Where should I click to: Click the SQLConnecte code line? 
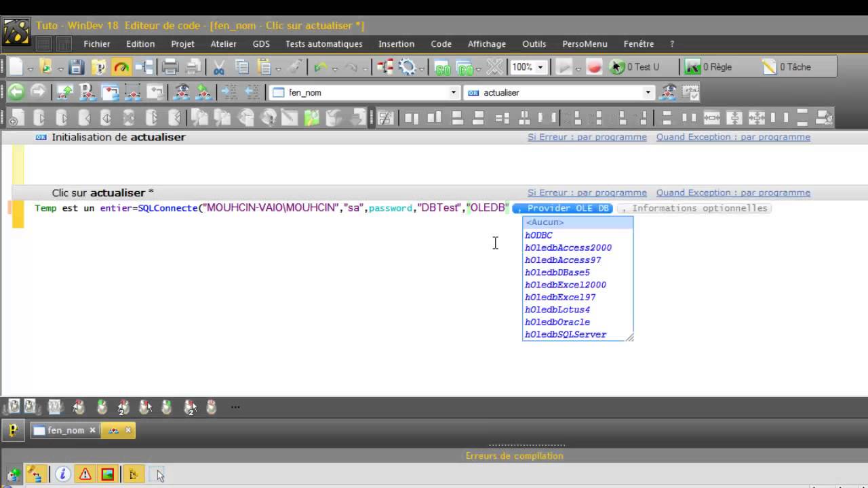[x=271, y=208]
